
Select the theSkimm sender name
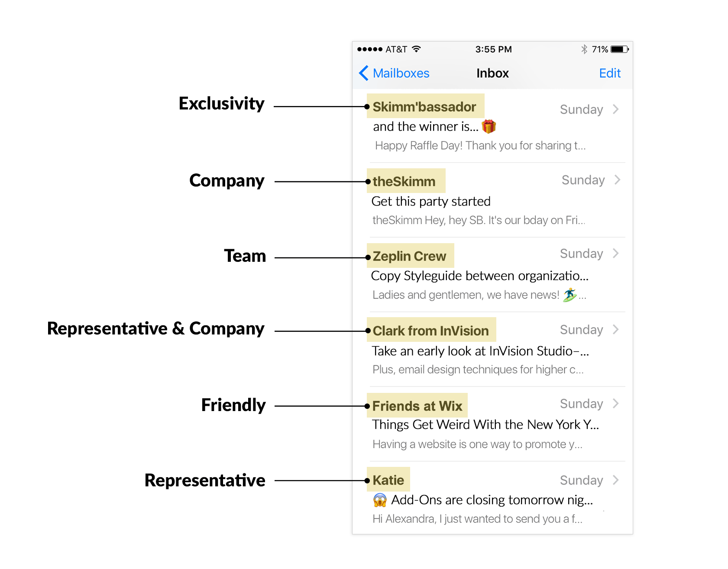(404, 181)
